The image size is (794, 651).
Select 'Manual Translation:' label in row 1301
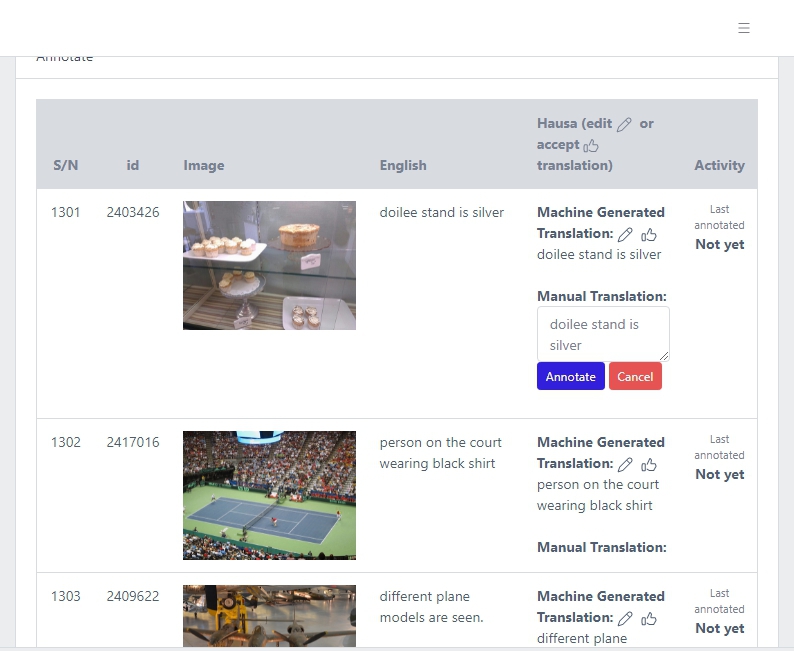602,296
